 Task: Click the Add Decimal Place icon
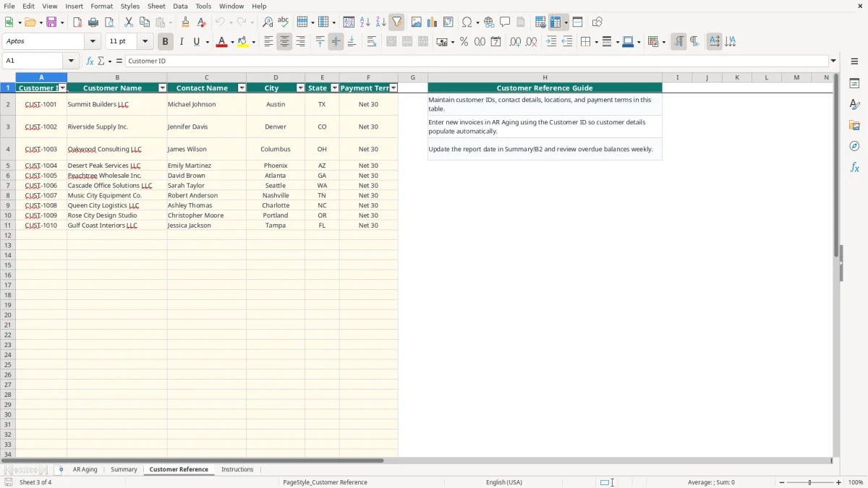[515, 42]
